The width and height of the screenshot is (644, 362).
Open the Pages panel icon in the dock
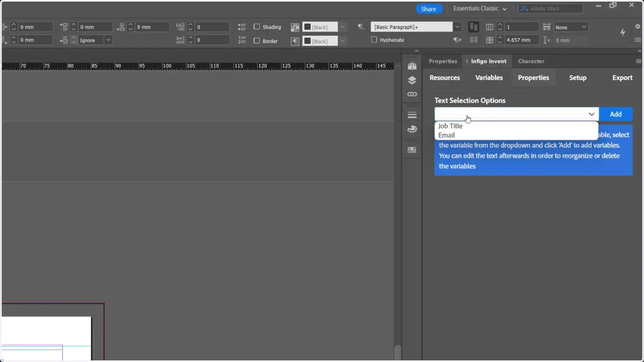[412, 66]
